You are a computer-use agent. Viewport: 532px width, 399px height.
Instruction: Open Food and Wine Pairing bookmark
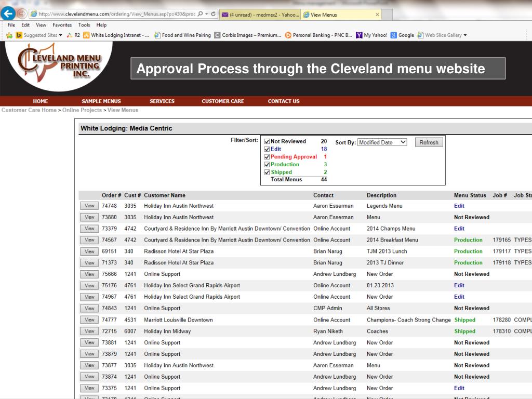[182, 35]
